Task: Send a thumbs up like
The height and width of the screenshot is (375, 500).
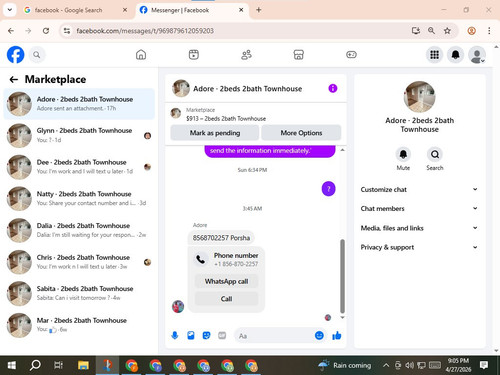Action: 337,335
